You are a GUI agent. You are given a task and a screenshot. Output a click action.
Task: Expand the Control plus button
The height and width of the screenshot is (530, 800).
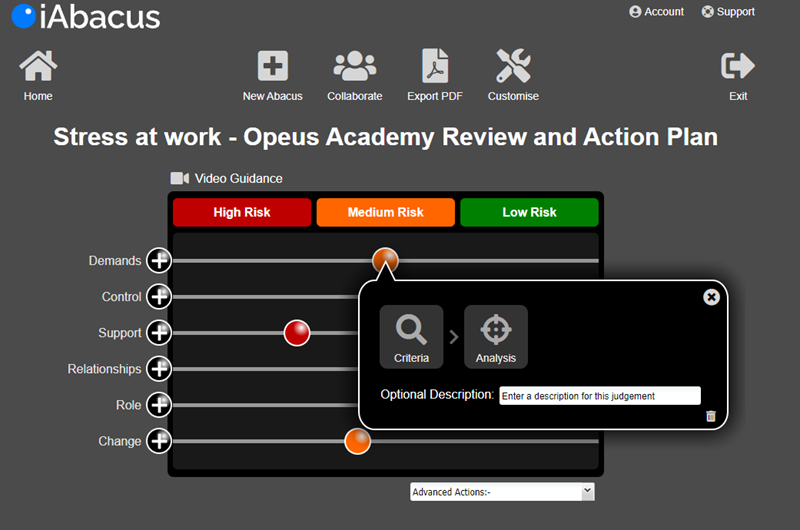[x=159, y=297]
